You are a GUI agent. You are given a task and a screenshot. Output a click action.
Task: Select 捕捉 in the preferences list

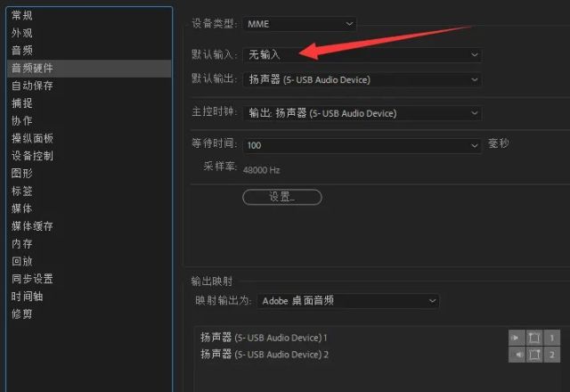pyautogui.click(x=89, y=103)
